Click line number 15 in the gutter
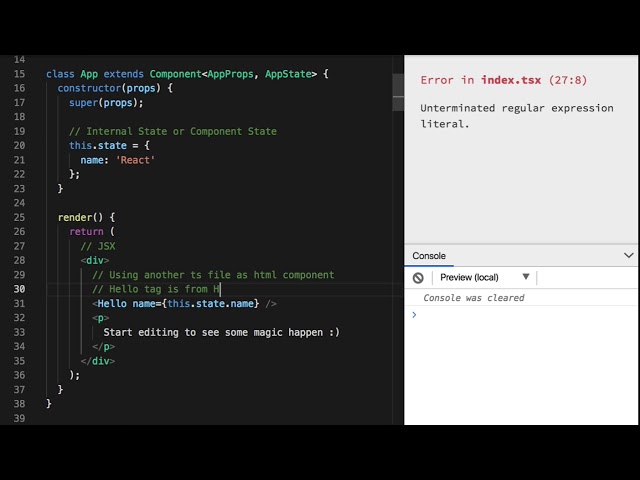The height and width of the screenshot is (480, 640). coord(20,74)
